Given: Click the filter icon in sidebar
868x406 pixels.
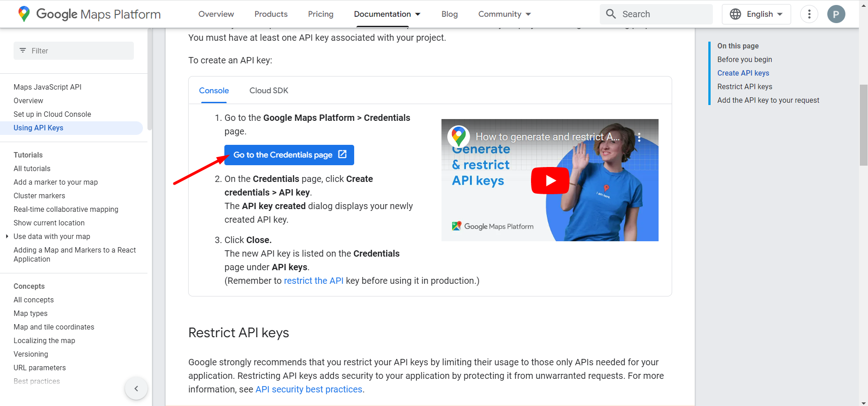Looking at the screenshot, I should click(x=23, y=51).
